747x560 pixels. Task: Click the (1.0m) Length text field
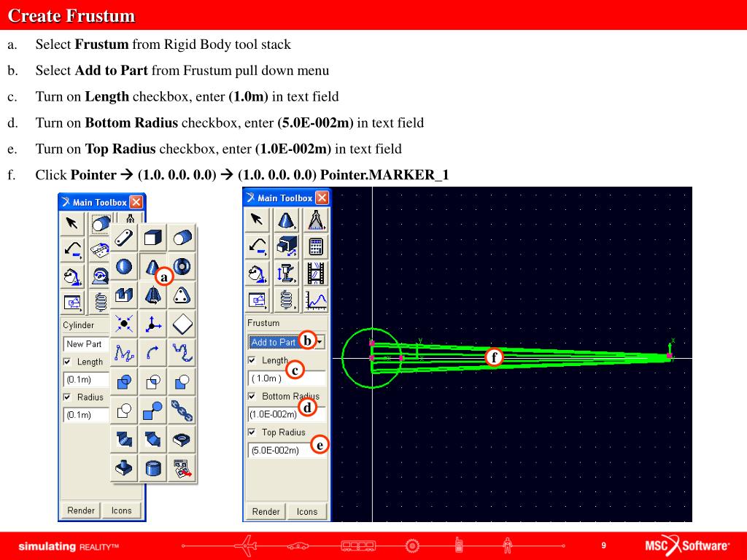287,378
